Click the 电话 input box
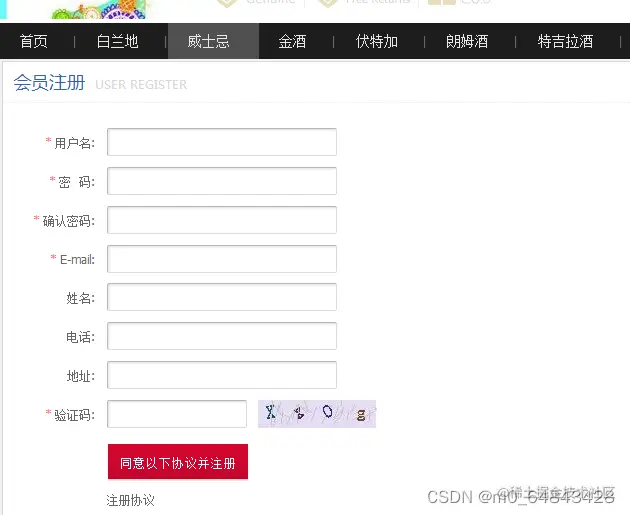This screenshot has width=630, height=515. (222, 336)
